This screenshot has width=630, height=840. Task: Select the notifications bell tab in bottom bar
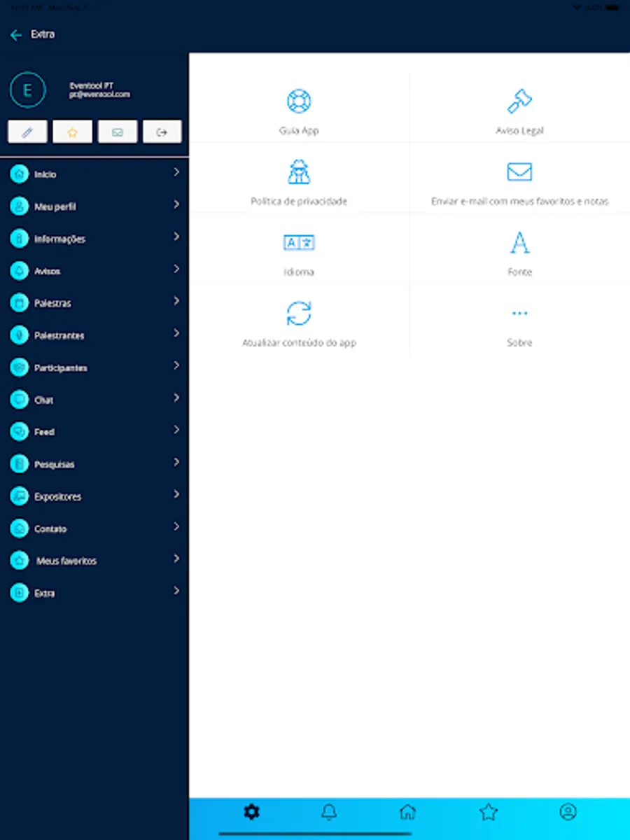click(x=329, y=812)
